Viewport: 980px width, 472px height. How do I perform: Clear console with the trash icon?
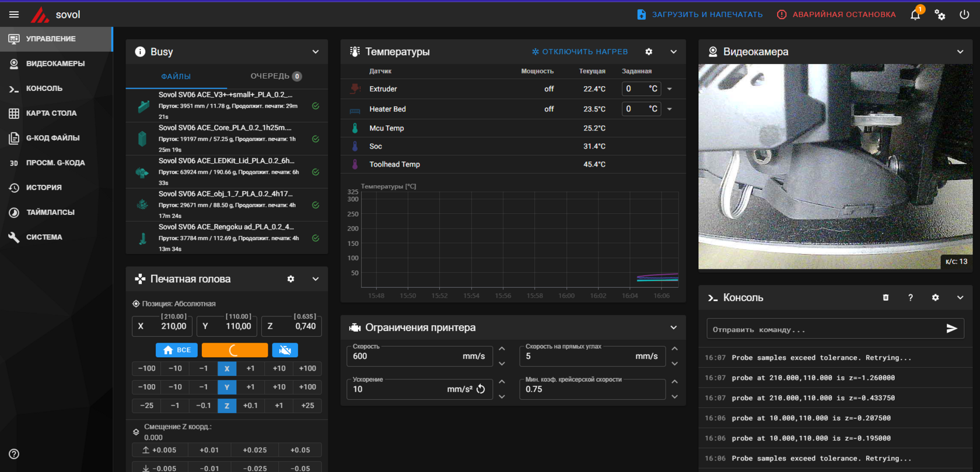point(885,298)
